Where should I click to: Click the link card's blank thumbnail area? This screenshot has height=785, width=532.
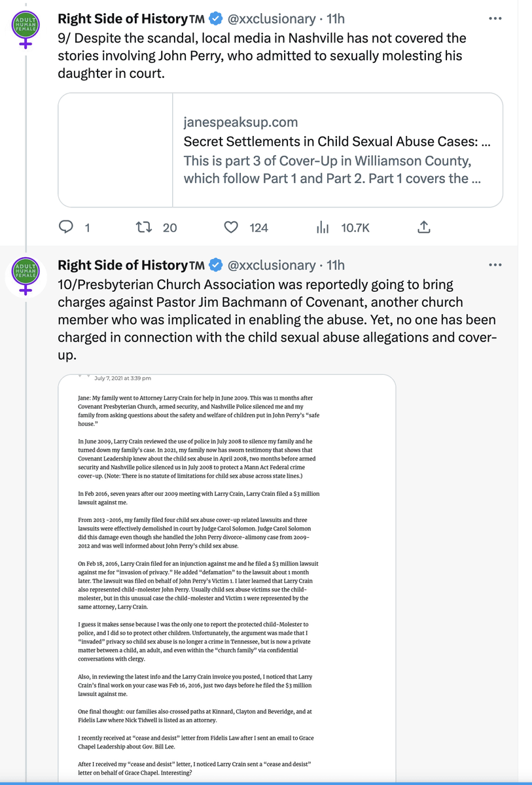[116, 150]
